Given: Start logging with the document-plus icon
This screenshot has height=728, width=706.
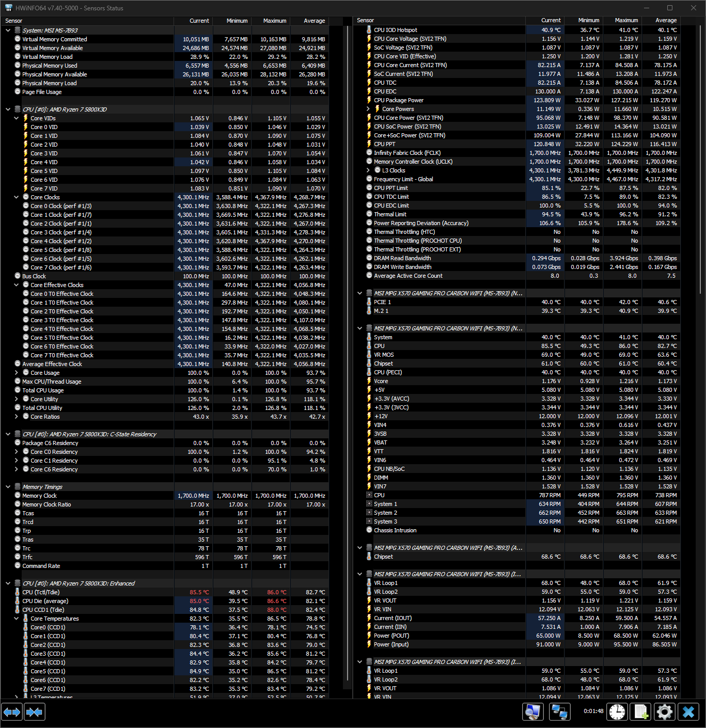Looking at the screenshot, I should coord(641,712).
